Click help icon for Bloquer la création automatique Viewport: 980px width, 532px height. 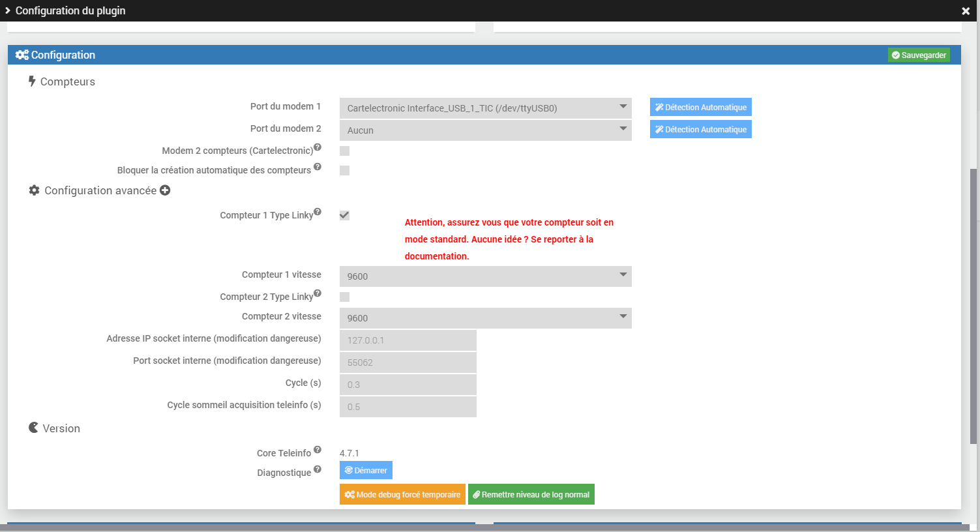tap(317, 166)
